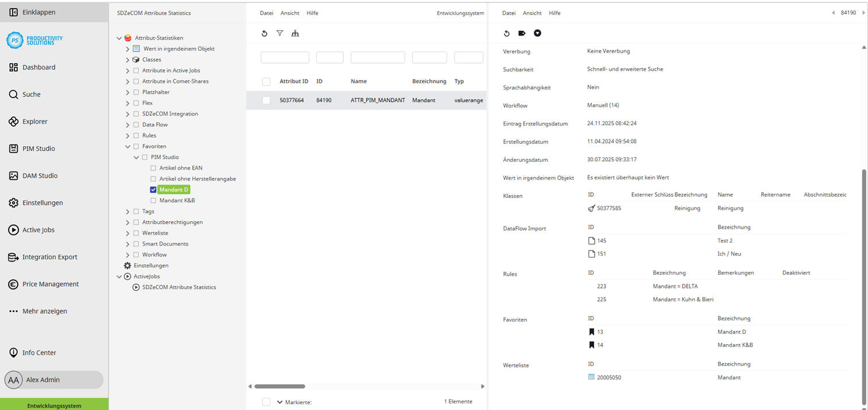
Task: Open the Datei menu in the middle panel
Action: [x=266, y=13]
